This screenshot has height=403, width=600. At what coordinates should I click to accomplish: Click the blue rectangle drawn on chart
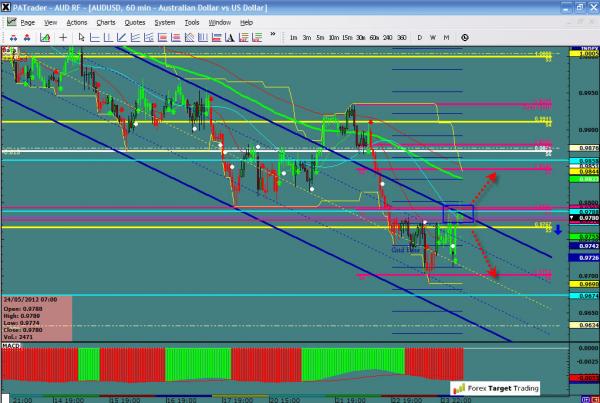(458, 212)
